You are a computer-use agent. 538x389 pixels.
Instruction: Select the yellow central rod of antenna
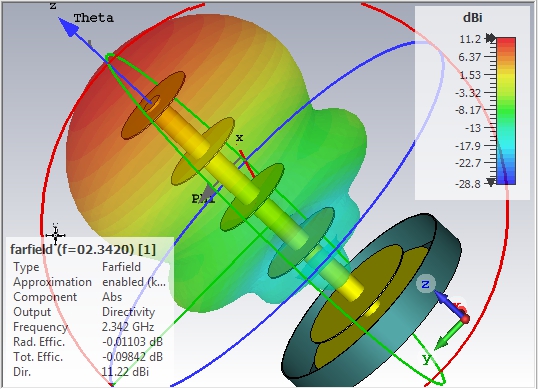click(256, 202)
